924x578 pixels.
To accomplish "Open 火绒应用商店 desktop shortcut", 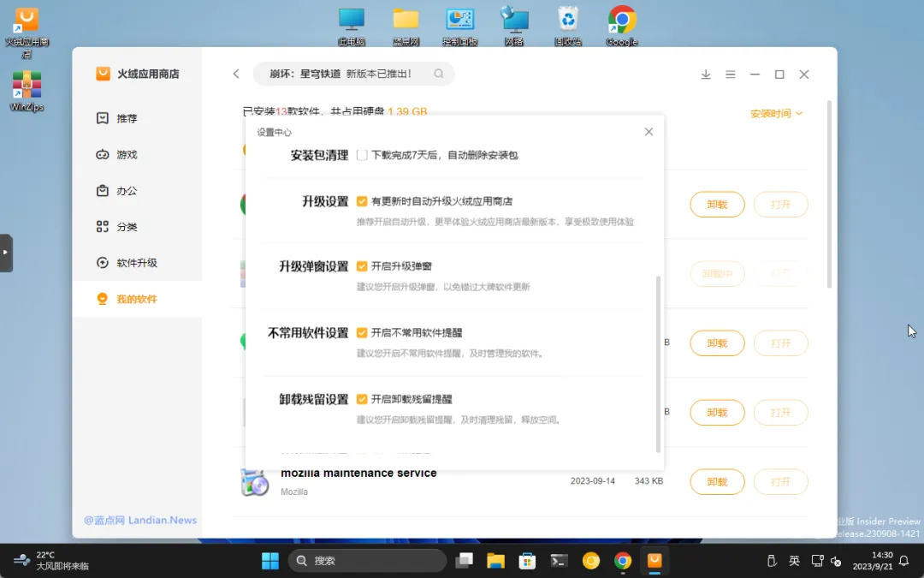I will click(27, 33).
